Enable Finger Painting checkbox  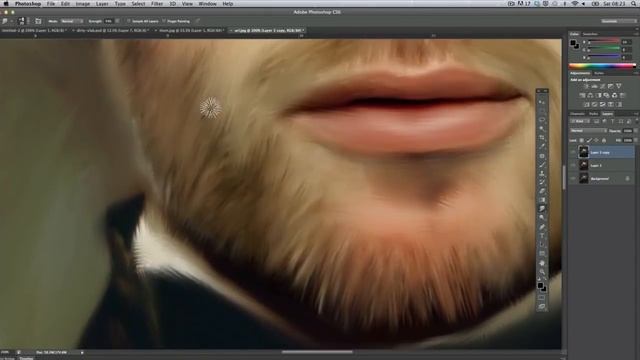coord(164,21)
